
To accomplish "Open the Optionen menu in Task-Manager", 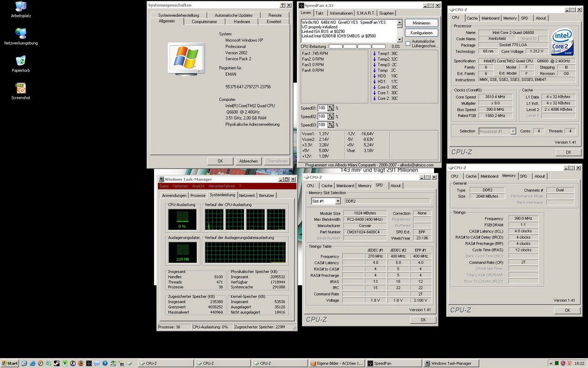I will [x=180, y=186].
